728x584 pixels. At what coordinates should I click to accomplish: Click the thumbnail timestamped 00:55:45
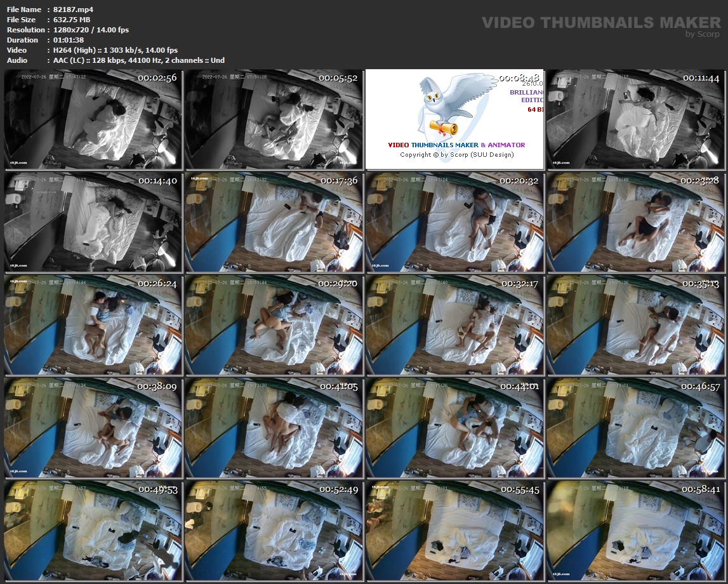(x=454, y=531)
